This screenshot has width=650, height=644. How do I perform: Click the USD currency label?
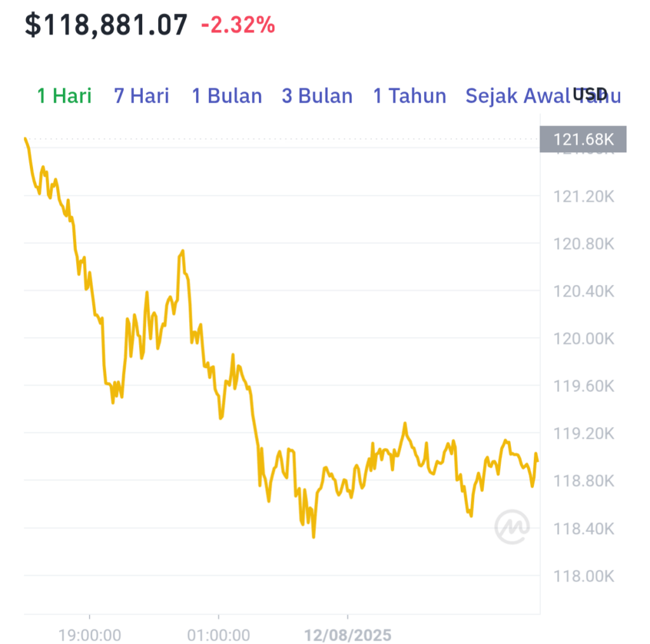click(590, 95)
